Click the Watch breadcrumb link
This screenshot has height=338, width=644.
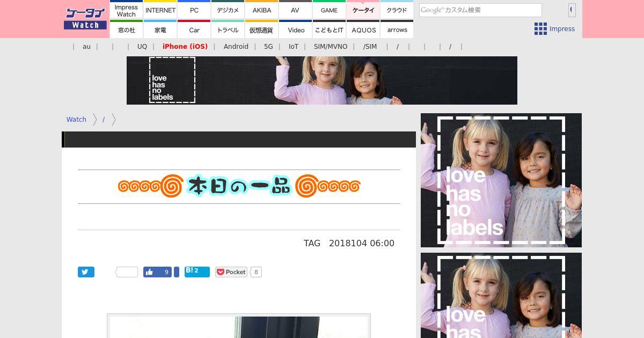tap(76, 120)
